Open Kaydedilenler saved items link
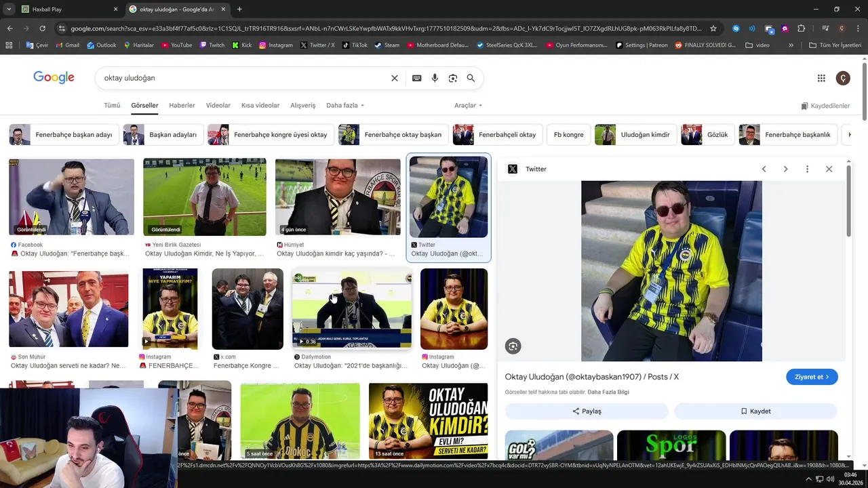Screen dimensions: 868x488 [x=825, y=106]
